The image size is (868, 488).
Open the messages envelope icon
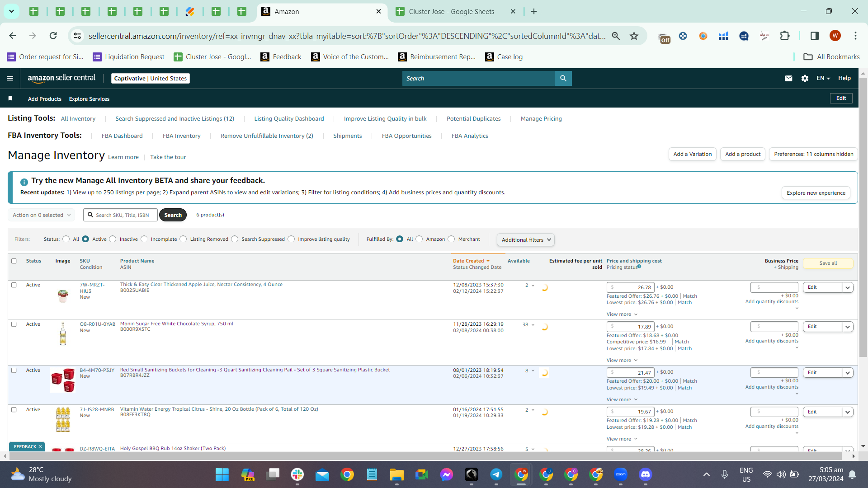(788, 78)
